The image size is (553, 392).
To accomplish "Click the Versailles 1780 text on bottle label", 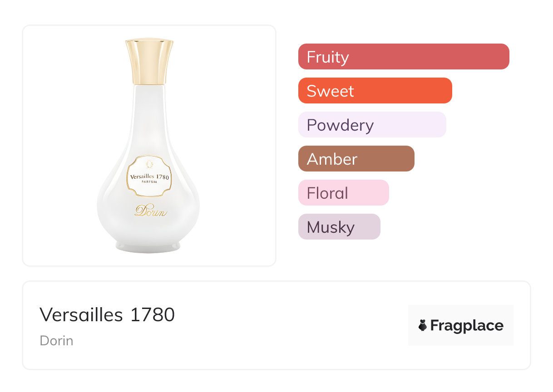I will [x=149, y=176].
